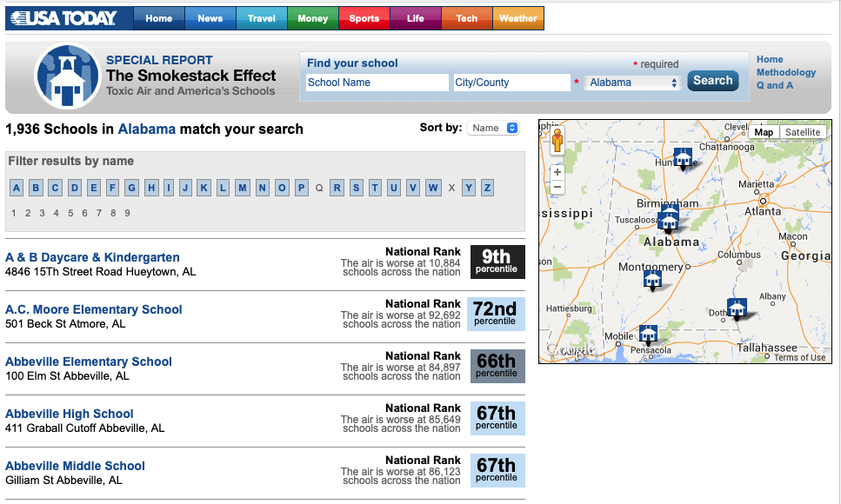Image resolution: width=841 pixels, height=504 pixels.
Task: Click the Search button
Action: pos(713,81)
